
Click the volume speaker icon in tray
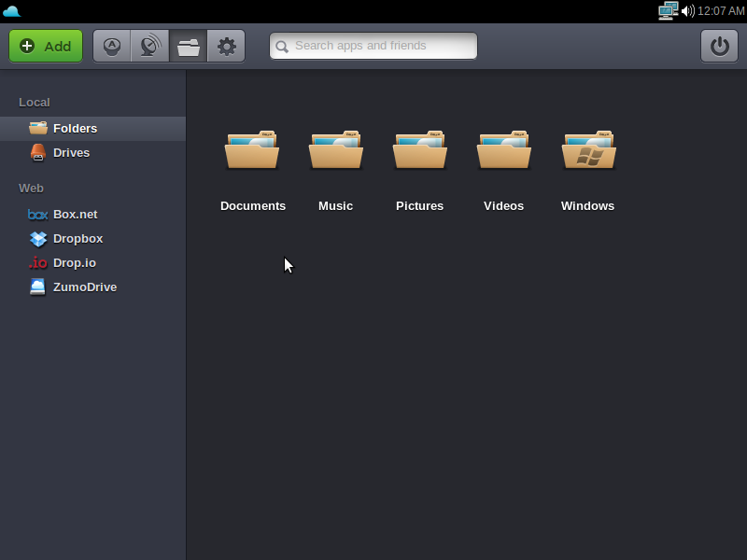click(x=687, y=11)
